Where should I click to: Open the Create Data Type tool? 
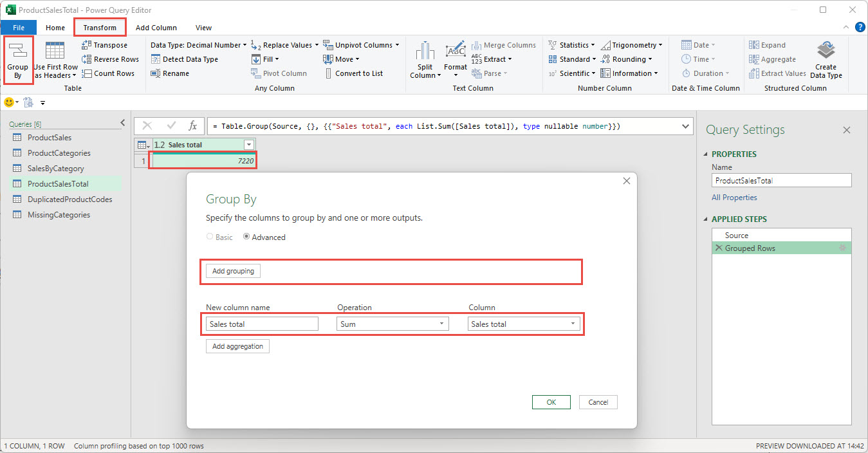coord(826,59)
